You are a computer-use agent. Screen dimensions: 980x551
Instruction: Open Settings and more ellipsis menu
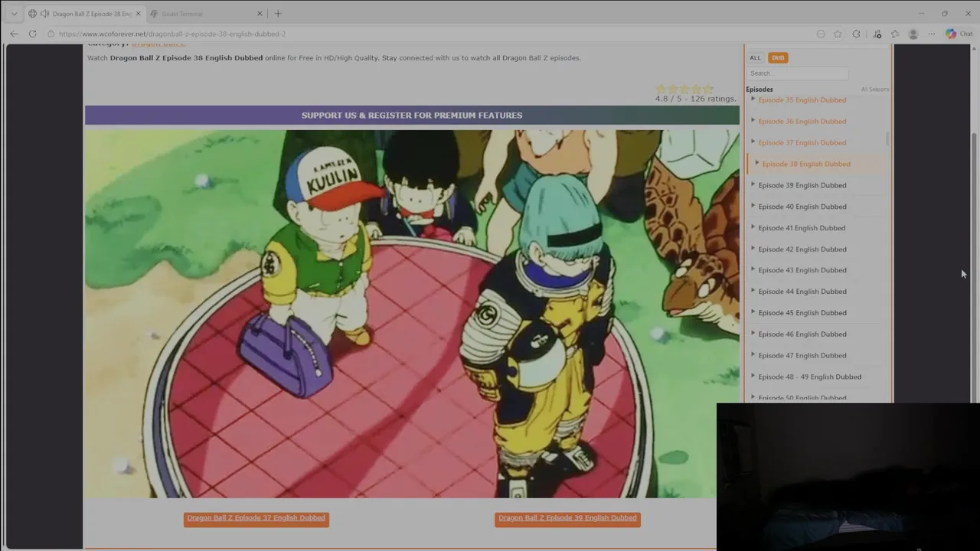tap(932, 34)
